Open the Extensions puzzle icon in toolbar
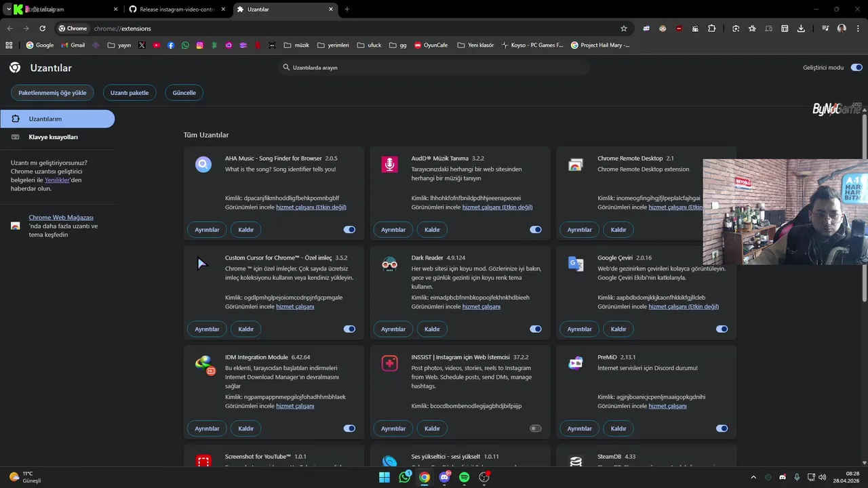This screenshot has width=868, height=488. pyautogui.click(x=711, y=28)
